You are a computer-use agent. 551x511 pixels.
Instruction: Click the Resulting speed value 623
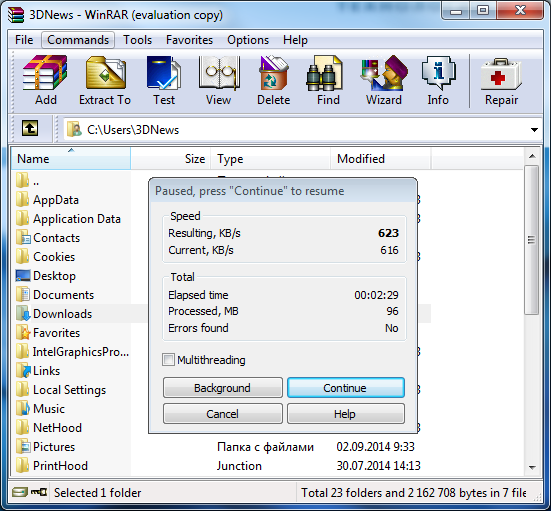pos(388,233)
